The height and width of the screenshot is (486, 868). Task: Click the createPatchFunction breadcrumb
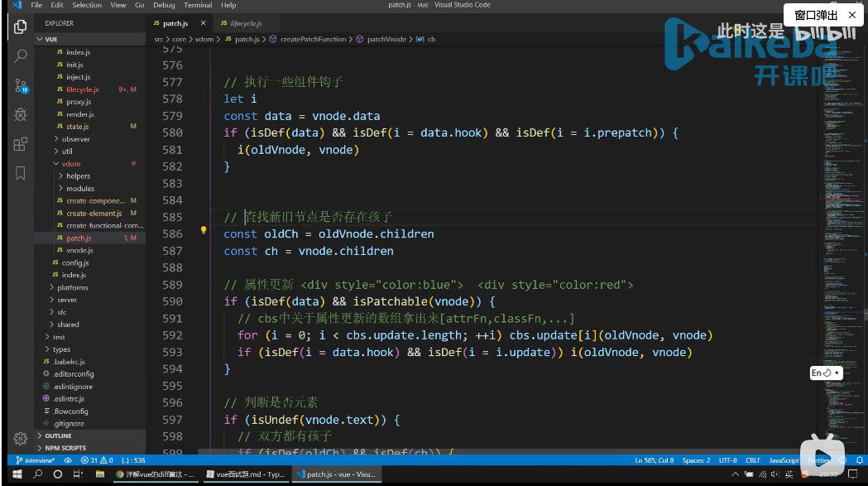tap(314, 40)
